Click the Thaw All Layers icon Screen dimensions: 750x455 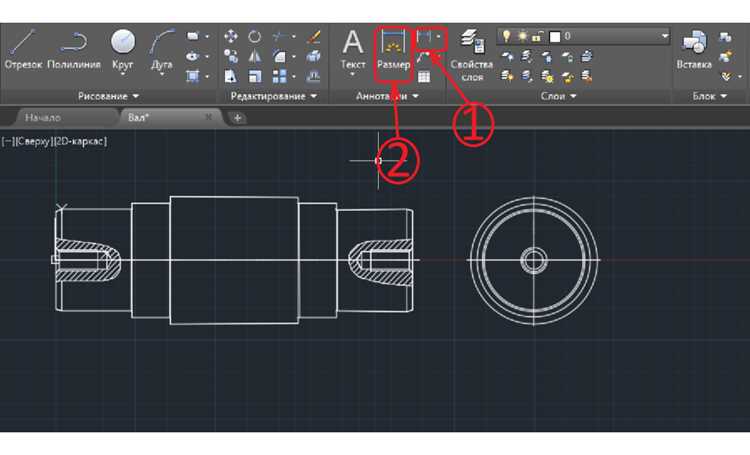(547, 76)
